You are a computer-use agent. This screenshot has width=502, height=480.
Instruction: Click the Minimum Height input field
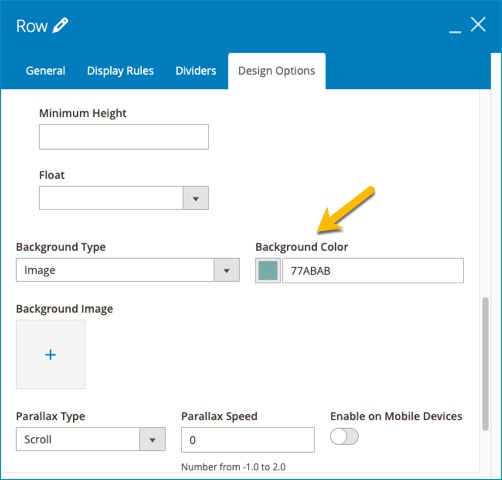coord(124,137)
